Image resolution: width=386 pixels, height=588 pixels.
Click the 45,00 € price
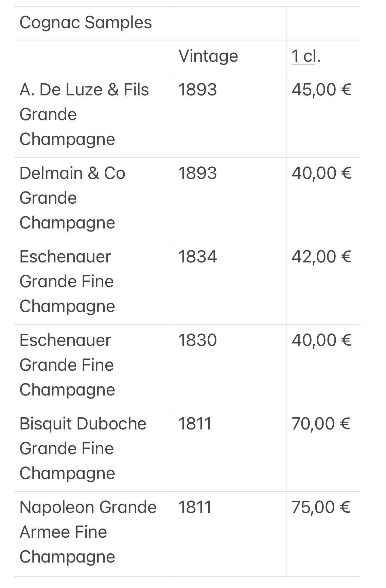pyautogui.click(x=321, y=90)
